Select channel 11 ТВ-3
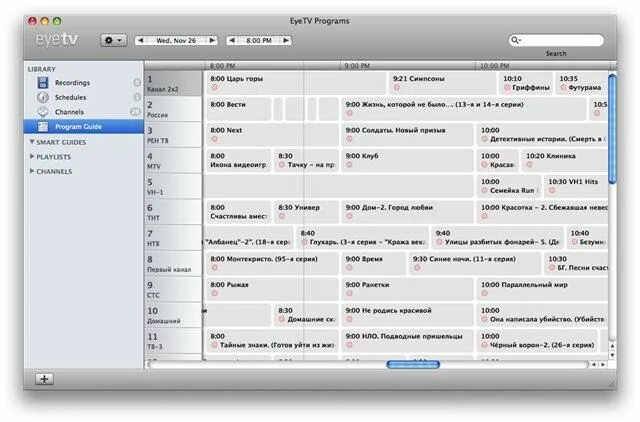The width and height of the screenshot is (640, 422). (x=173, y=341)
